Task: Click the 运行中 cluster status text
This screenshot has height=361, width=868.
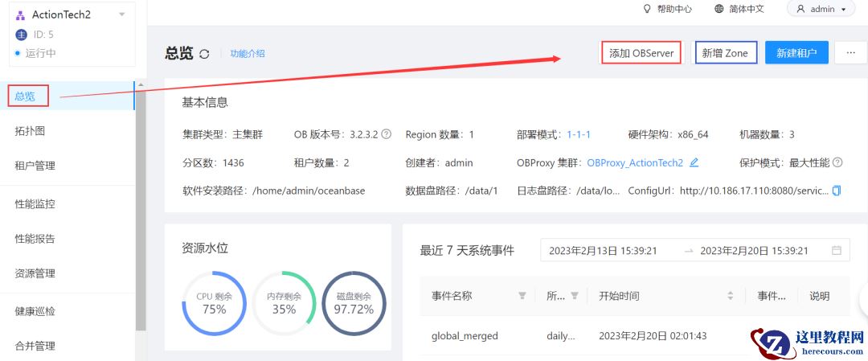Action: [40, 53]
